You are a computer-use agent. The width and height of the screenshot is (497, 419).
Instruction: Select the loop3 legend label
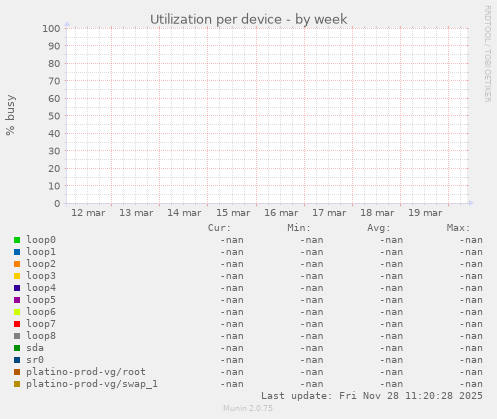tap(41, 276)
